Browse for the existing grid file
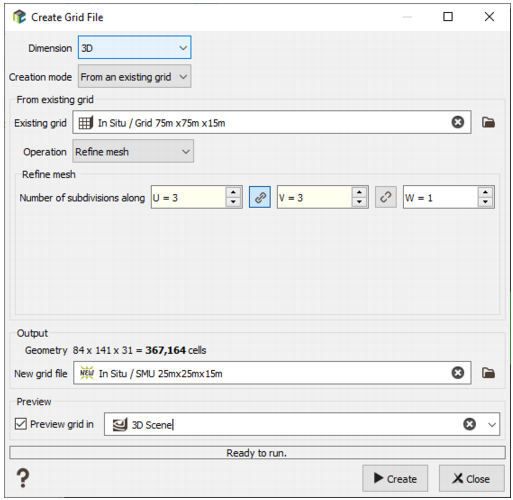The width and height of the screenshot is (513, 500). [x=488, y=123]
